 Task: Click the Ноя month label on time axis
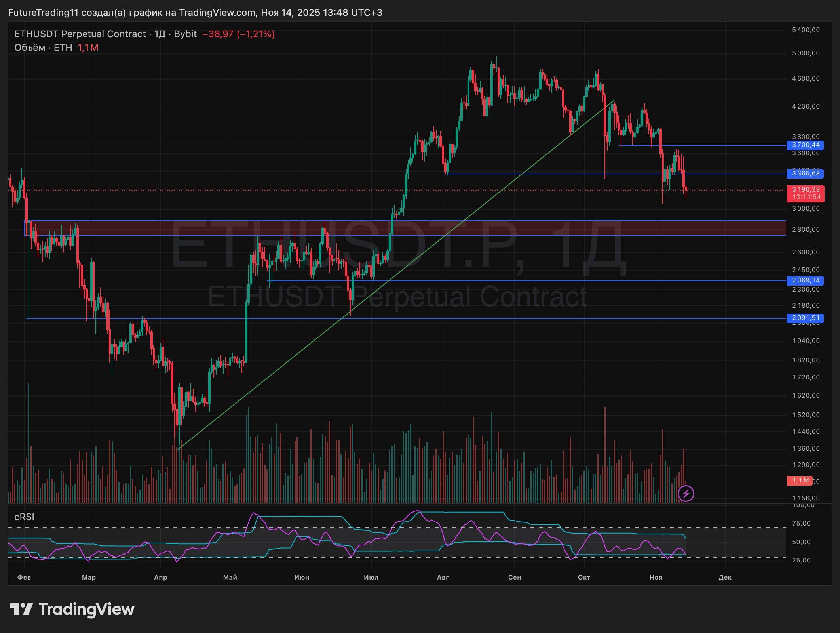pyautogui.click(x=656, y=577)
